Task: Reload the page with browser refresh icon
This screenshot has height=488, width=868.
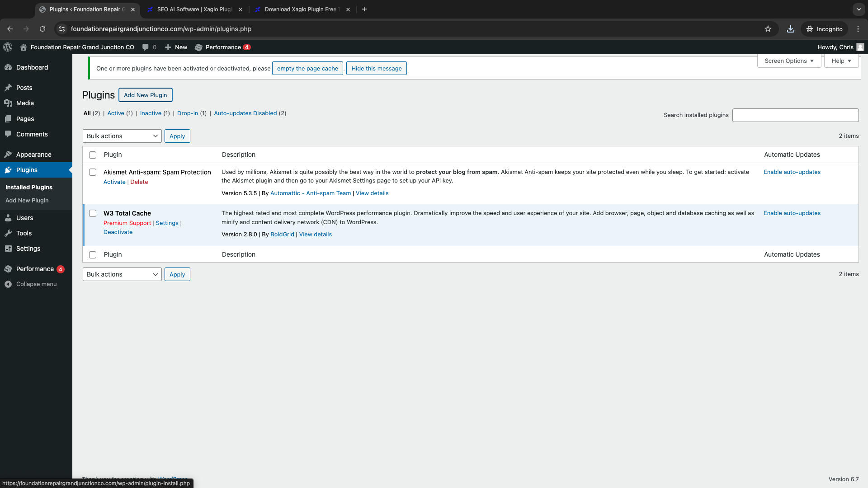Action: pos(42,29)
